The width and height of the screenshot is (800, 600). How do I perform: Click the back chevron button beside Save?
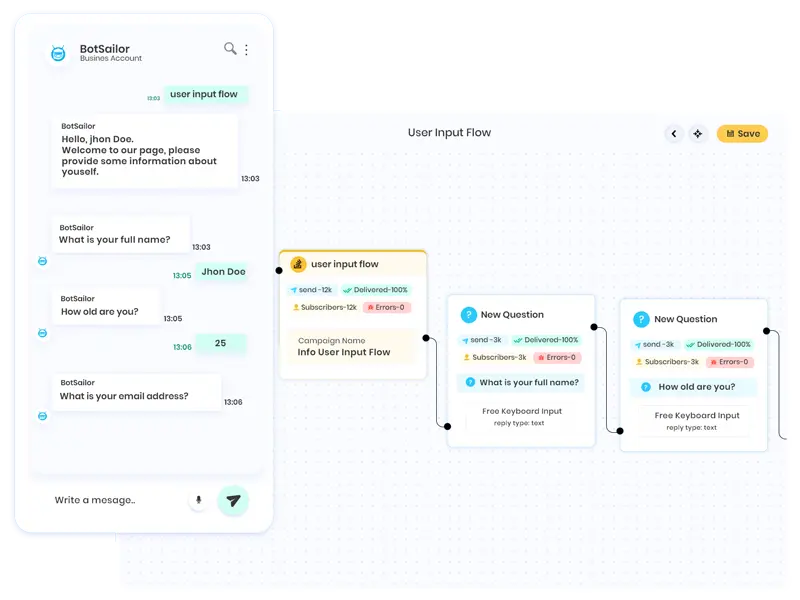coord(674,134)
